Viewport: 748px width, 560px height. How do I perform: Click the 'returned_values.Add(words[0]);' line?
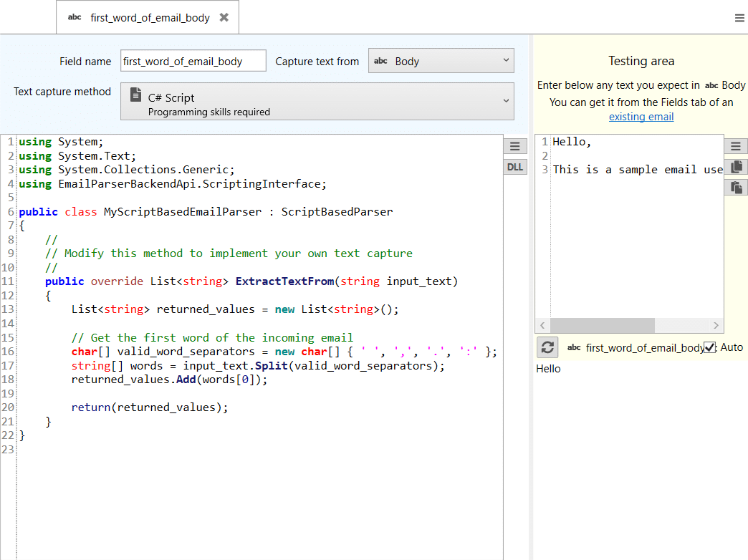(169, 380)
